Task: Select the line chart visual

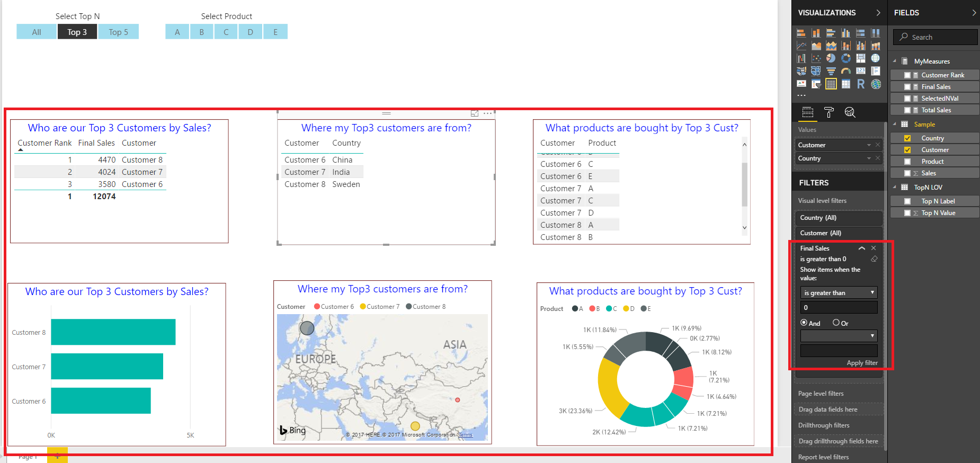Action: tap(801, 46)
